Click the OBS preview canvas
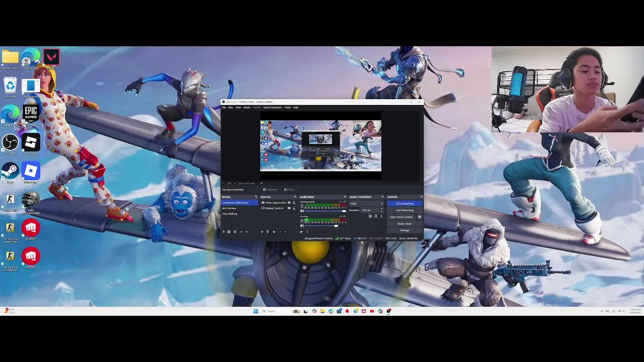The image size is (644, 362). [x=320, y=145]
